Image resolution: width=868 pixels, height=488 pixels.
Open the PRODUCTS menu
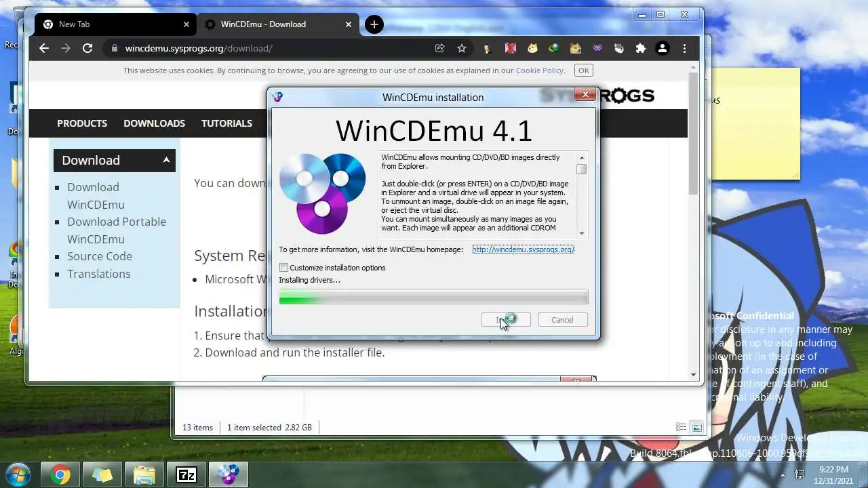pyautogui.click(x=82, y=123)
